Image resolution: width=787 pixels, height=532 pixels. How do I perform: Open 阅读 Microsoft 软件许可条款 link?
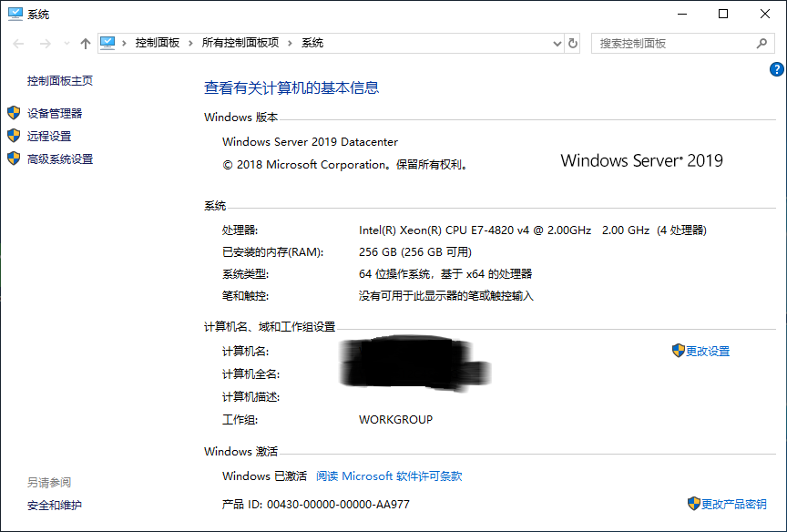coord(389,476)
